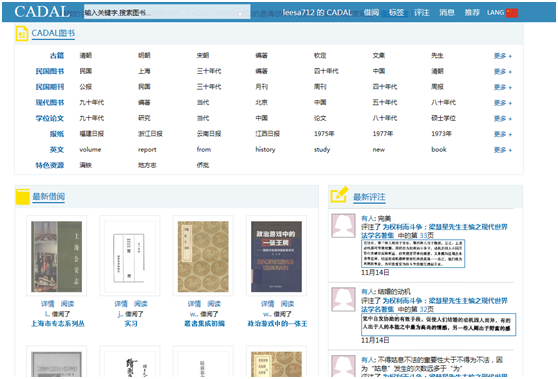This screenshot has width=558, height=379.
Task: Open the 借阅 menu in header
Action: coord(372,12)
